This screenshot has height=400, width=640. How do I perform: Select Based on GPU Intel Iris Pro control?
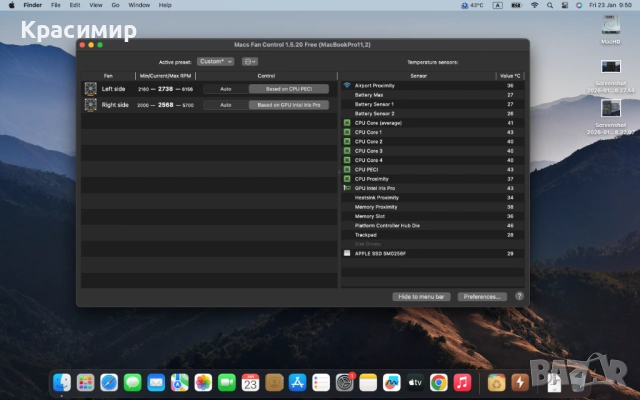pyautogui.click(x=289, y=105)
